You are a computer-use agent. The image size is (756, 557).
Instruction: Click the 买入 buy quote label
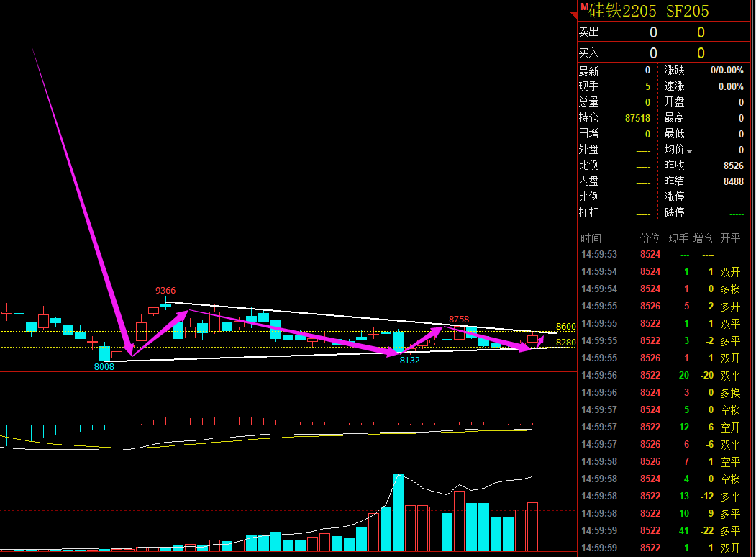pyautogui.click(x=588, y=53)
